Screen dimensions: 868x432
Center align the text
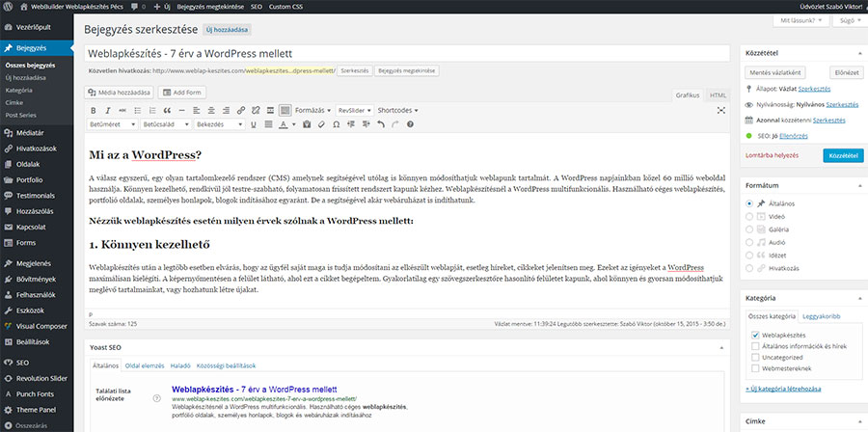pos(211,110)
